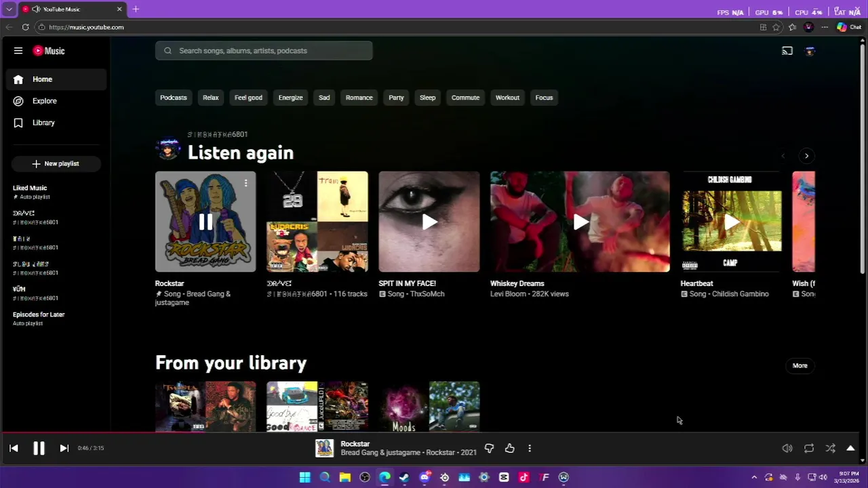The height and width of the screenshot is (488, 868).
Task: Open browser settings ellipsis menu
Action: coord(825,27)
